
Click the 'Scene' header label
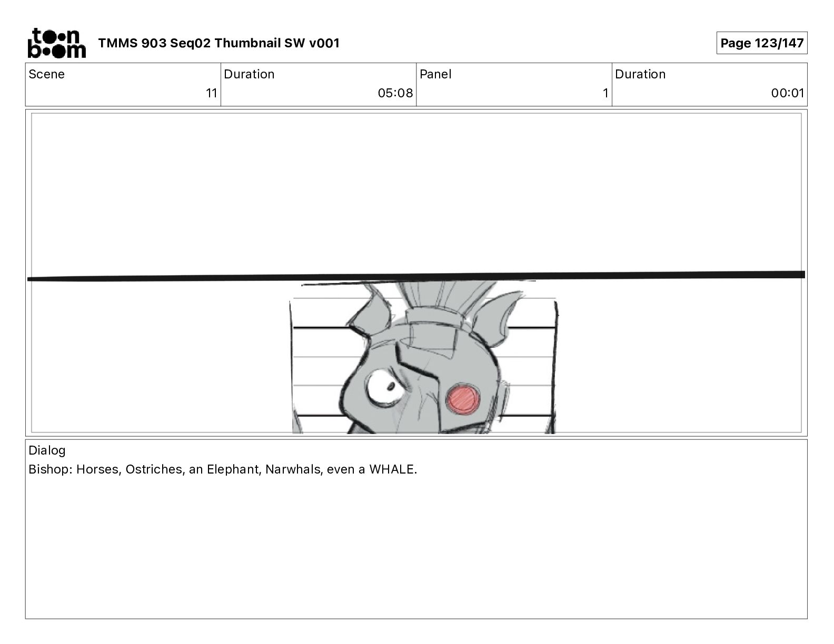coord(46,74)
